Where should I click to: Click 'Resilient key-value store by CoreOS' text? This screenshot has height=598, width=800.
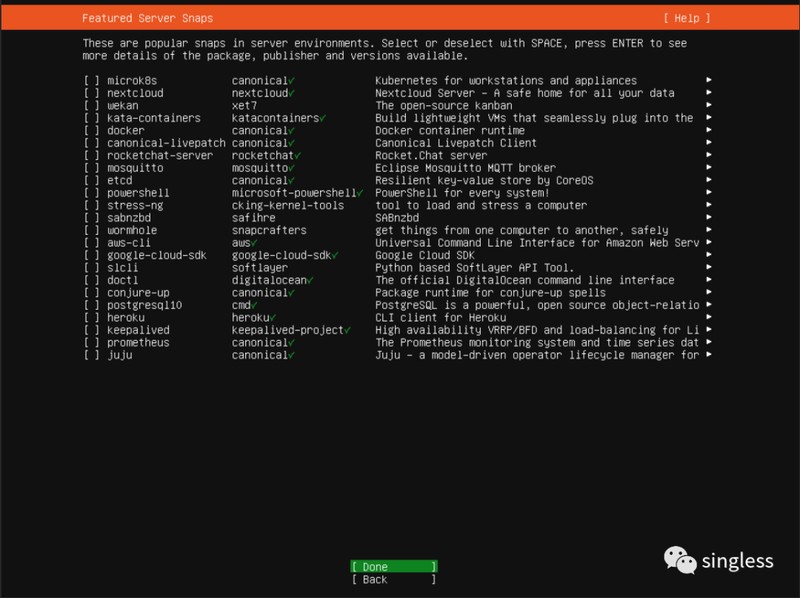[x=484, y=181]
